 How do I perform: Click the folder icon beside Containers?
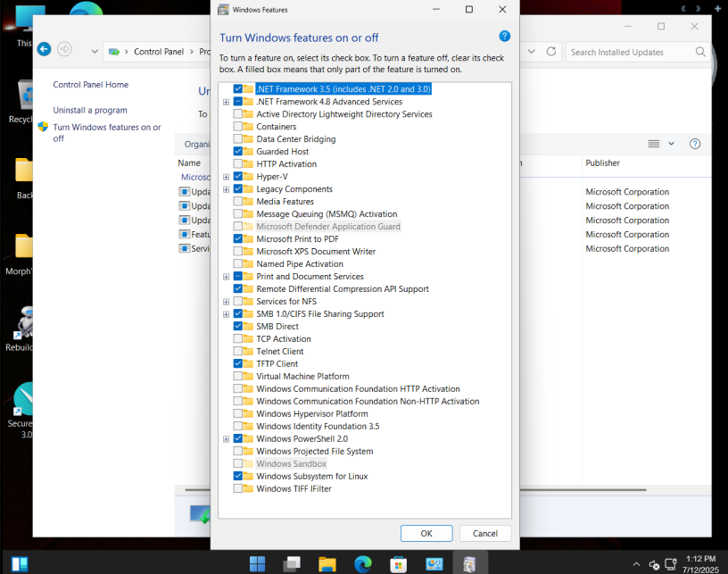tap(248, 127)
